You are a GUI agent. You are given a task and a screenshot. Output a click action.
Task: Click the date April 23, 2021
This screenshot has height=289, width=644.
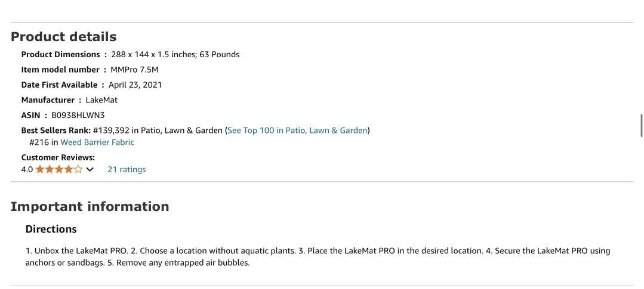135,85
